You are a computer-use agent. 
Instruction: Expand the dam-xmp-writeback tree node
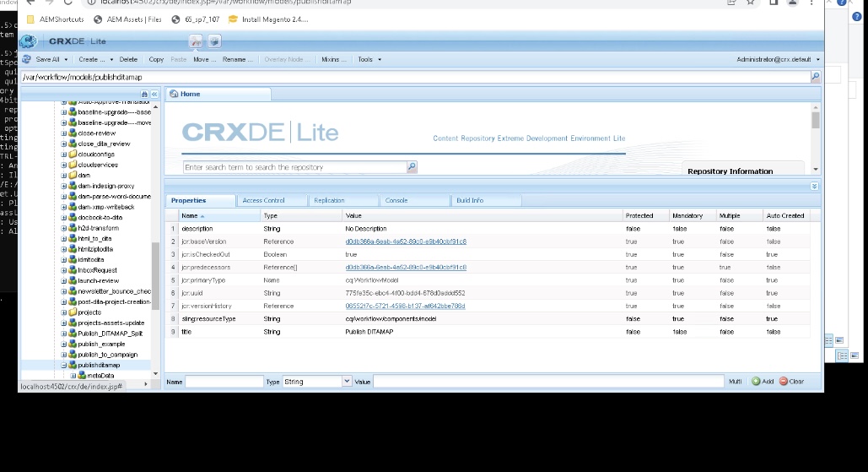coord(63,207)
